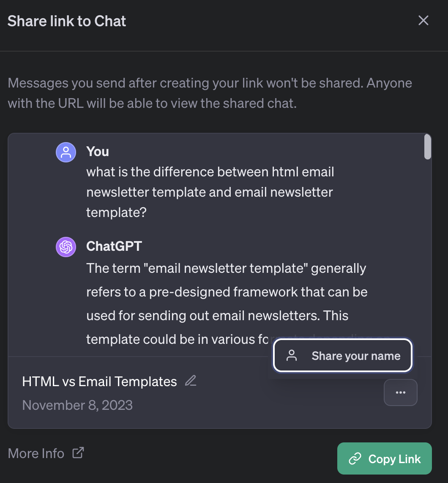The width and height of the screenshot is (448, 483).
Task: Click the user's question about html email template
Action: point(210,192)
